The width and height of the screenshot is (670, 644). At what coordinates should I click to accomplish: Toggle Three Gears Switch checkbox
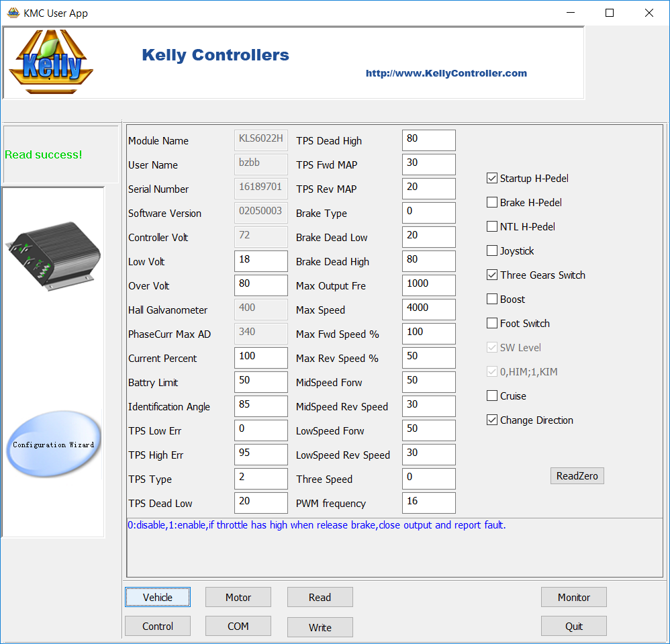click(x=492, y=275)
